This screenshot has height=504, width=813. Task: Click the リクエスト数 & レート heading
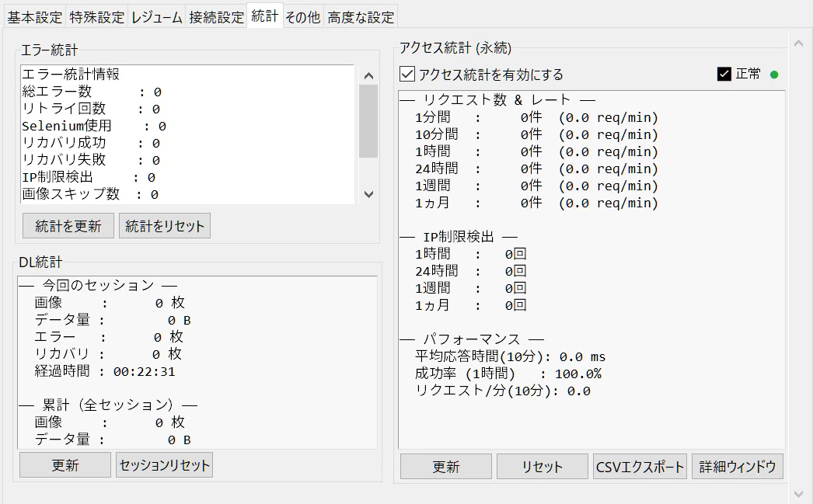click(497, 100)
